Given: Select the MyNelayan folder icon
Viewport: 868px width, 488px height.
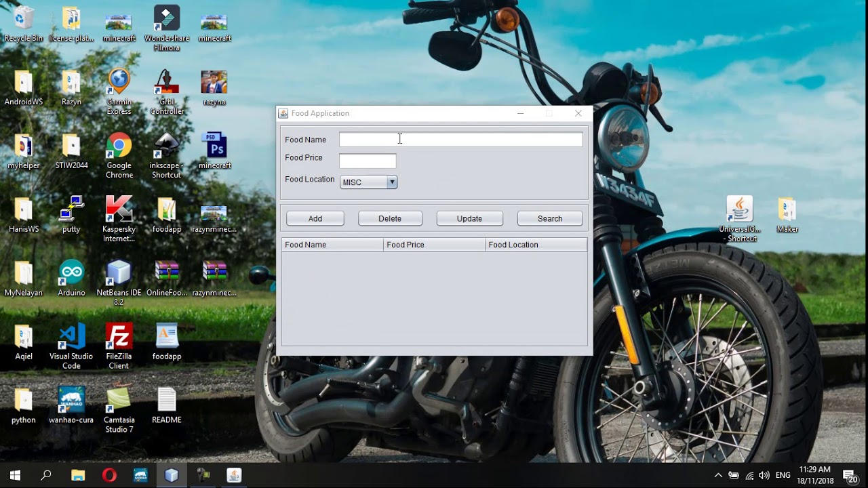Looking at the screenshot, I should point(24,279).
